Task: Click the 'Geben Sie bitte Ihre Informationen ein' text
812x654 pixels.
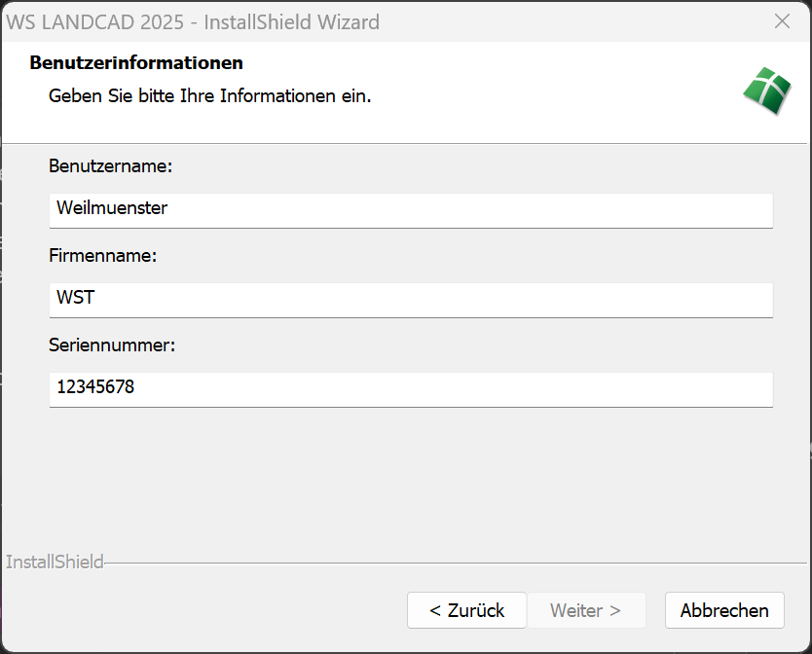Action: [210, 96]
